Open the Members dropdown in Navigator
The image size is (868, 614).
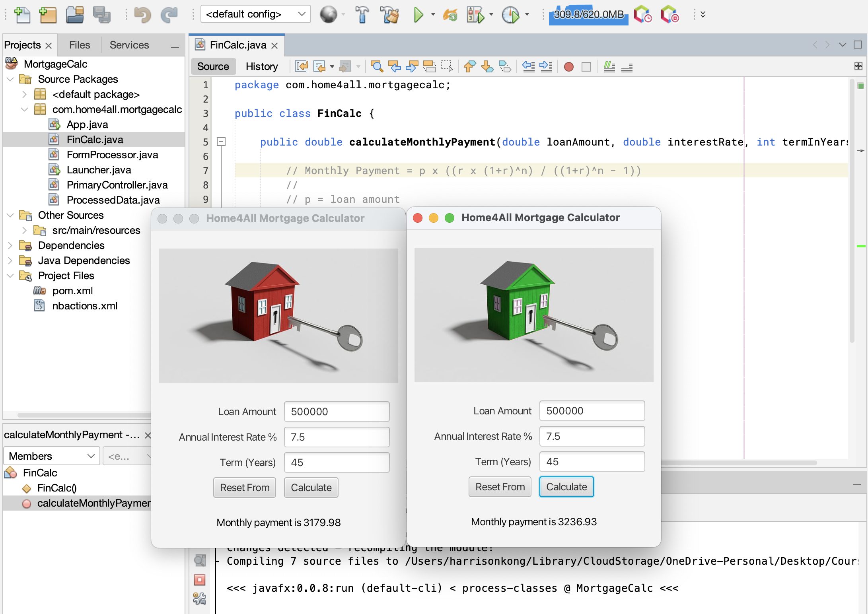51,456
